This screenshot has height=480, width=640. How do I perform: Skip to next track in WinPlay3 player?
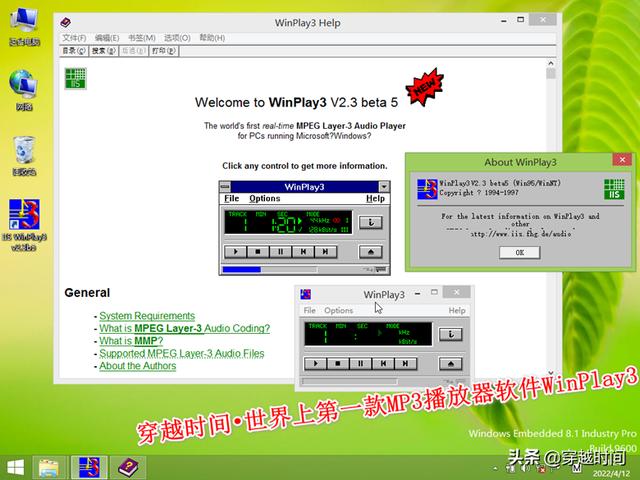point(405,363)
